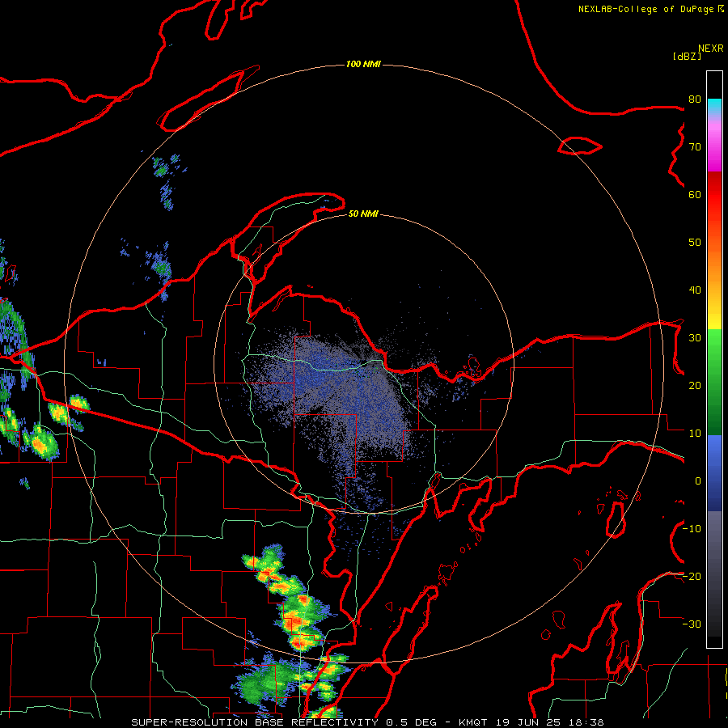The height and width of the screenshot is (728, 728).
Task: Click the '19 JUN 25 18:38' timestamp
Action: (x=550, y=722)
